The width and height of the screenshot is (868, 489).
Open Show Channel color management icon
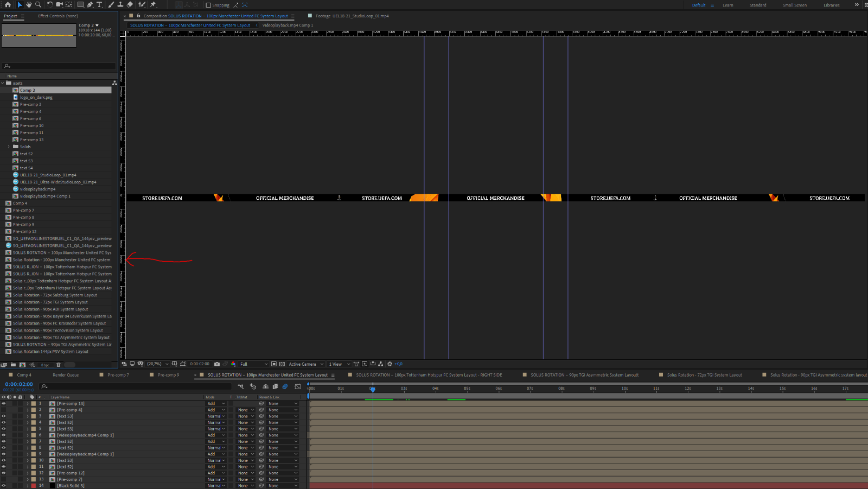(233, 364)
